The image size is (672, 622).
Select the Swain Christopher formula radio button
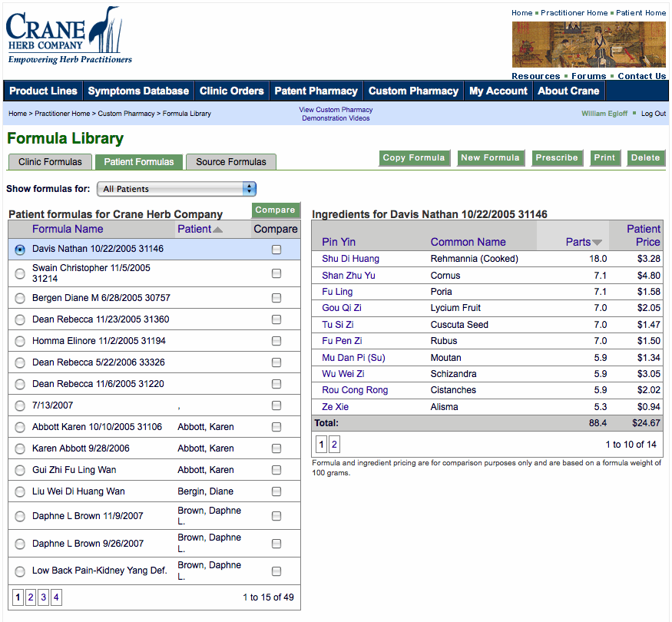[20, 274]
